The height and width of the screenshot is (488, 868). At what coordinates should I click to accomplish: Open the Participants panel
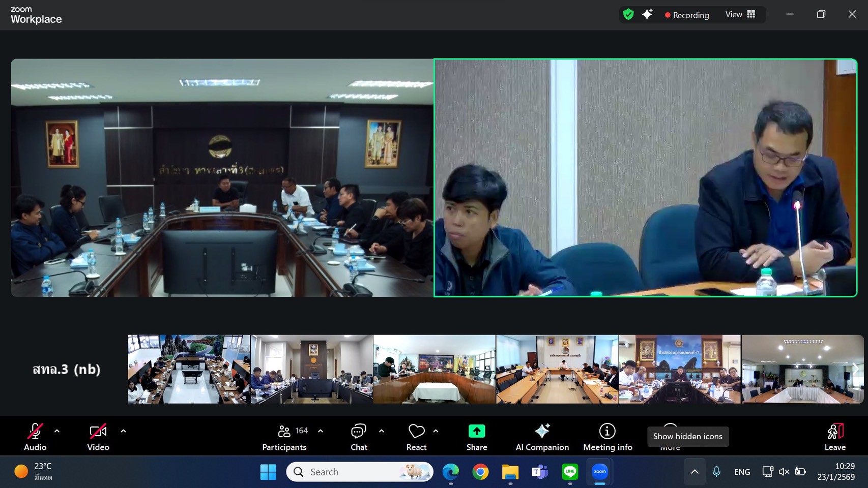click(284, 436)
